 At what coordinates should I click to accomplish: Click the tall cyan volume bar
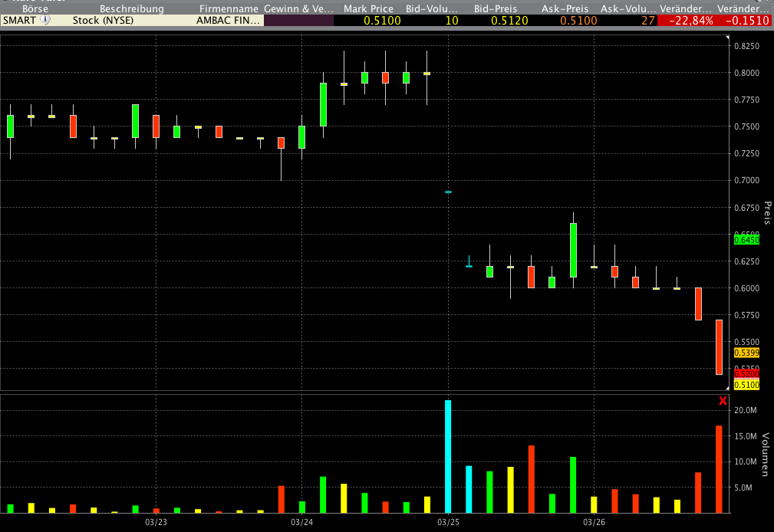coord(448,457)
